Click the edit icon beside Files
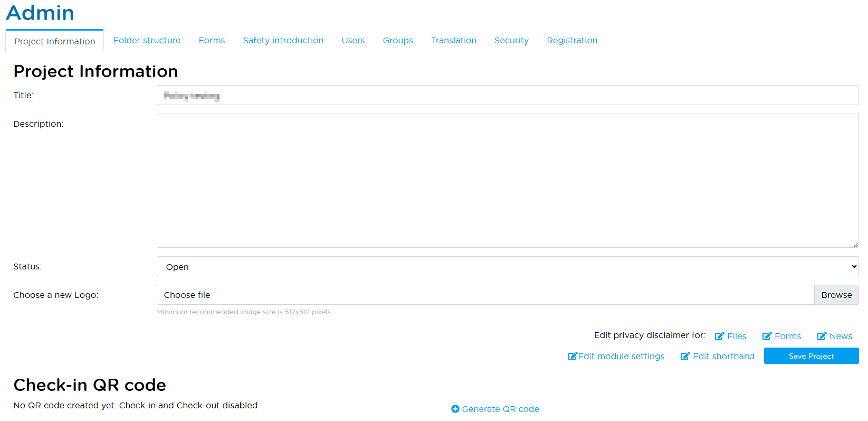 click(719, 336)
